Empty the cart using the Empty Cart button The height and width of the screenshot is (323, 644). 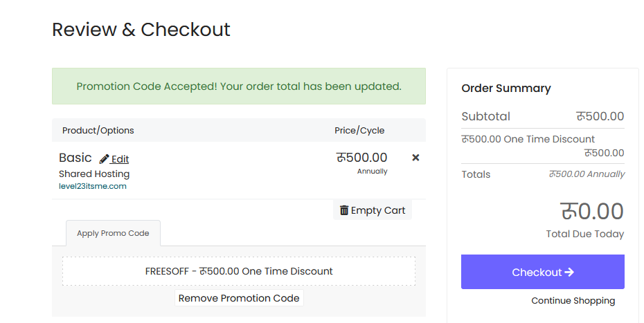[373, 210]
